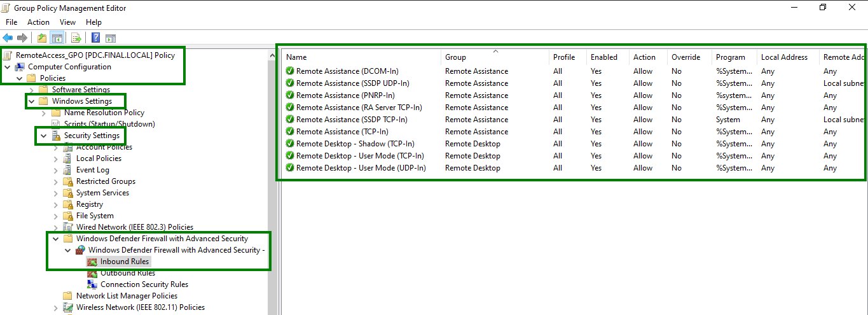868x315 pixels.
Task: Open the Help menu
Action: click(93, 22)
